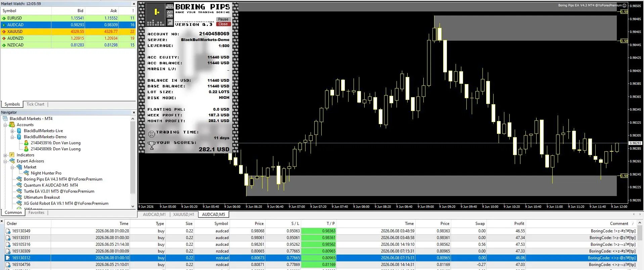Pause the Boring Pips EA
The width and height of the screenshot is (644, 270).
(x=223, y=19)
